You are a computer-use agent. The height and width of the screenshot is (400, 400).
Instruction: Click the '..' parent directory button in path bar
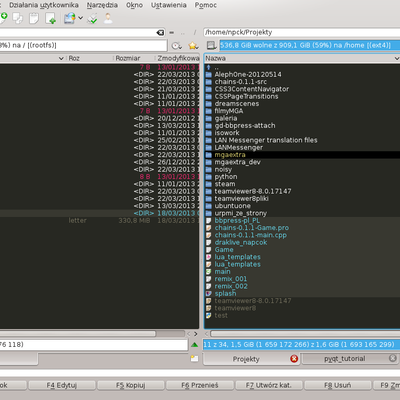point(183,33)
